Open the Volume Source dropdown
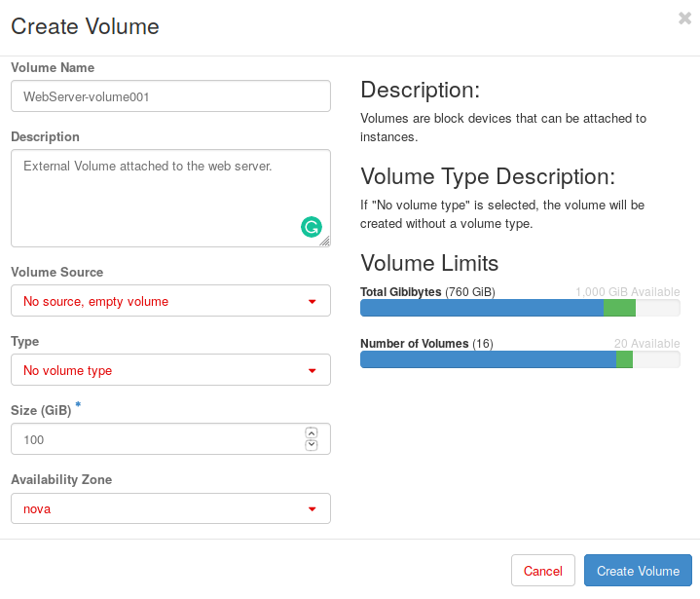The height and width of the screenshot is (599, 700). pos(170,301)
